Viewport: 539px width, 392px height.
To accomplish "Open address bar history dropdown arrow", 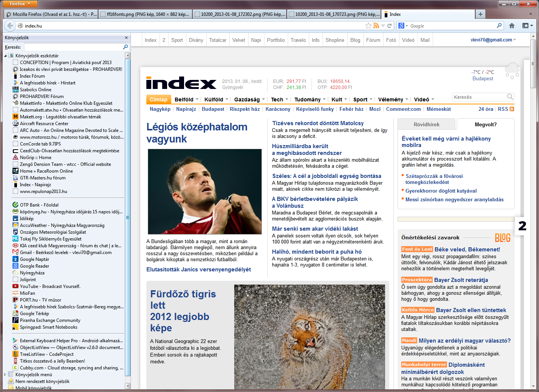I will pyautogui.click(x=383, y=26).
